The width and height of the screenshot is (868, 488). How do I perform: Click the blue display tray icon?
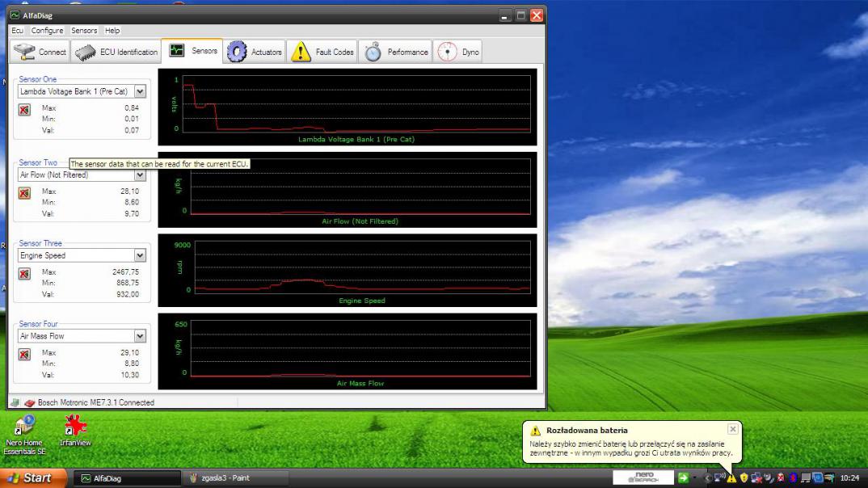pos(818,477)
